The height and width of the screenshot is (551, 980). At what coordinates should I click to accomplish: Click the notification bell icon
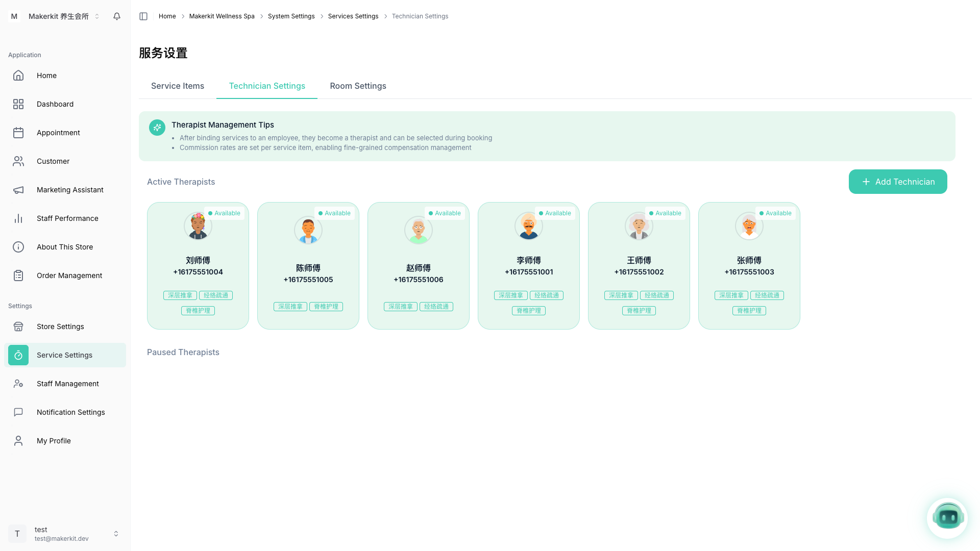[117, 16]
